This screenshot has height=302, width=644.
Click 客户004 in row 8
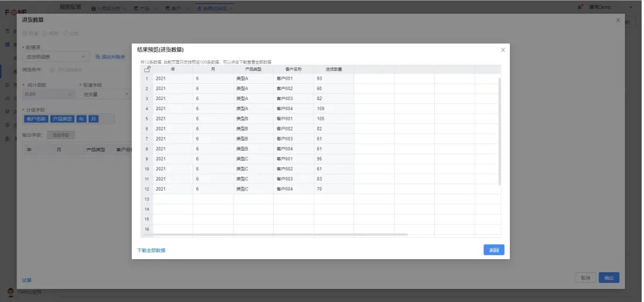click(293, 148)
